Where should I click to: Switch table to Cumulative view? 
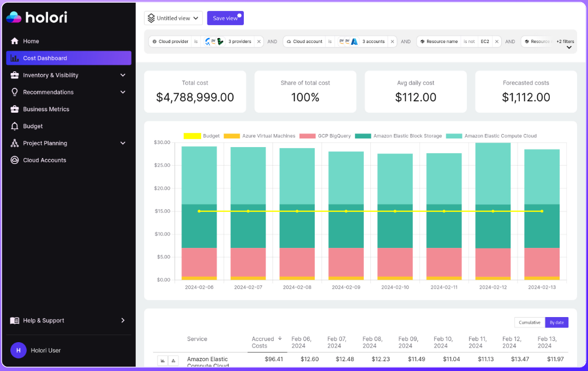[x=530, y=323]
